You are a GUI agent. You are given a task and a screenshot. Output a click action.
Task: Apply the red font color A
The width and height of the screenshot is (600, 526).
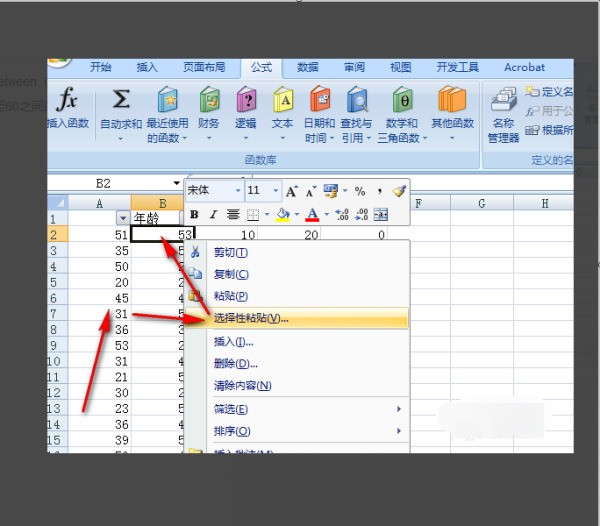[x=312, y=215]
